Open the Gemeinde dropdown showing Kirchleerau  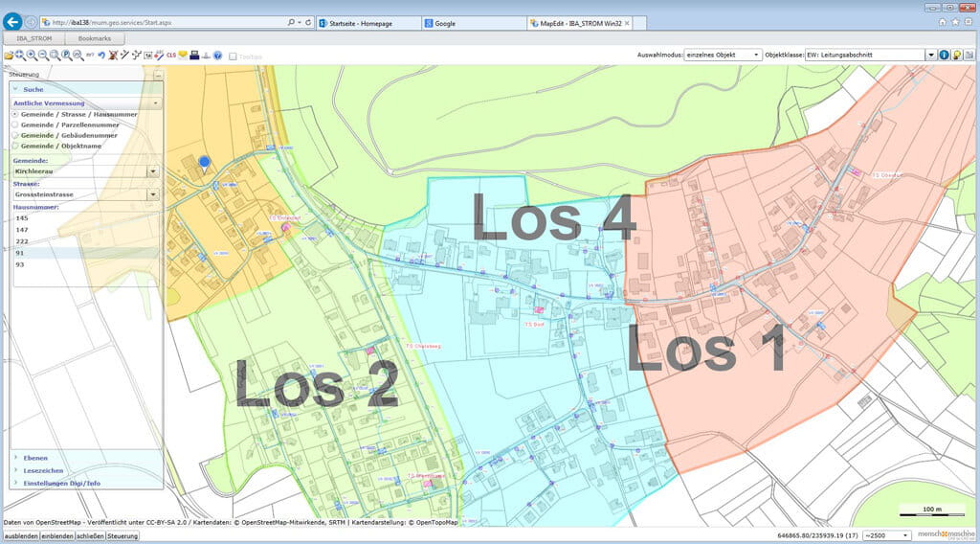pos(153,171)
